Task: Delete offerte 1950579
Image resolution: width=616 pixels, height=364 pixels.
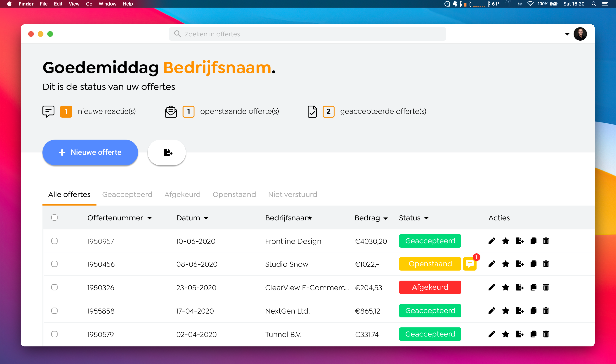Action: click(546, 334)
